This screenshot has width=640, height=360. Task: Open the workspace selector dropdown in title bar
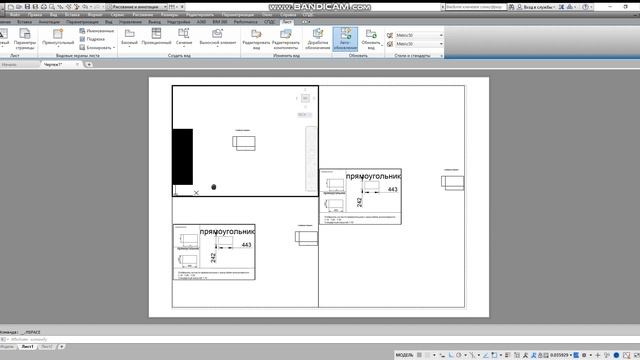(x=137, y=7)
